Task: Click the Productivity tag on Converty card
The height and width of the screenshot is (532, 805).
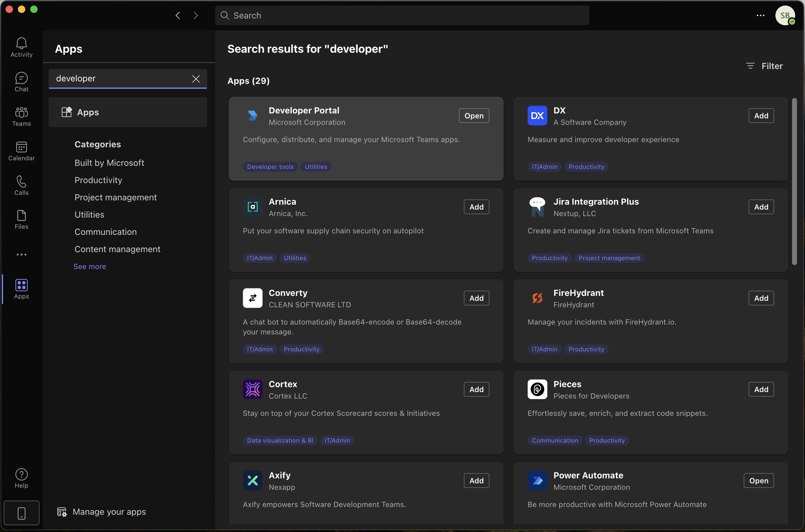Action: pos(302,350)
